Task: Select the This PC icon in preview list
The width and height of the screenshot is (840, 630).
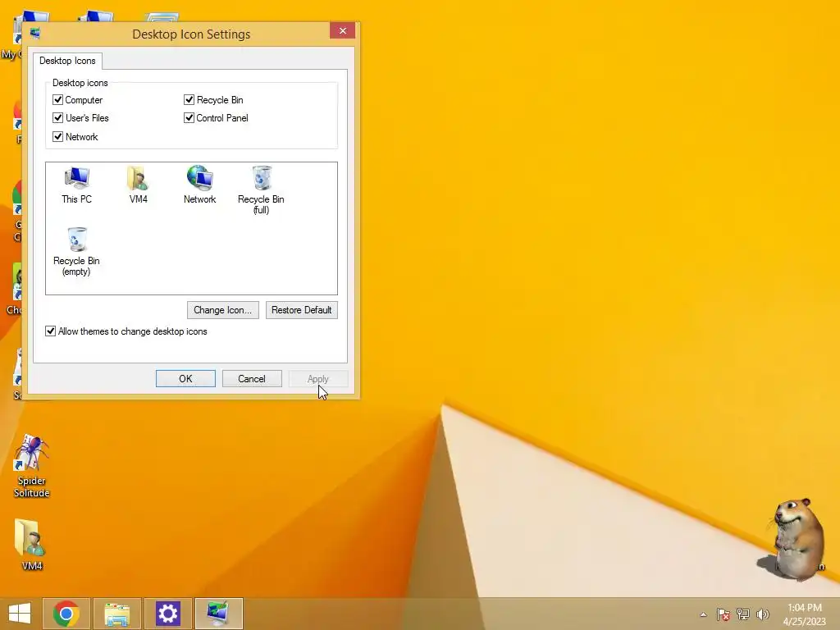Action: pyautogui.click(x=76, y=185)
